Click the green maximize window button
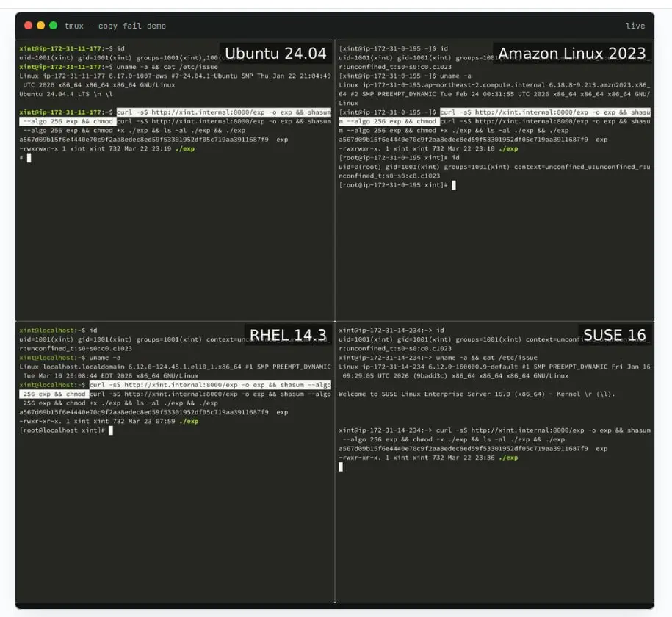This screenshot has width=672, height=617. pos(53,26)
